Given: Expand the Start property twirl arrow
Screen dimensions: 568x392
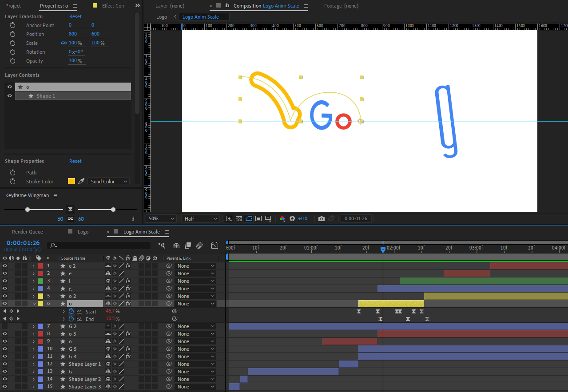Looking at the screenshot, I should [64, 311].
